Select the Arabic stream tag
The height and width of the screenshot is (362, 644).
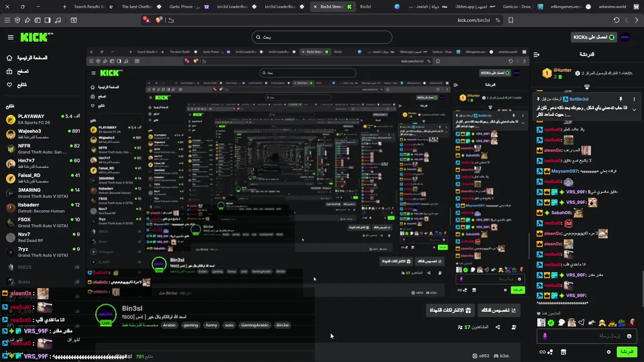click(170, 325)
